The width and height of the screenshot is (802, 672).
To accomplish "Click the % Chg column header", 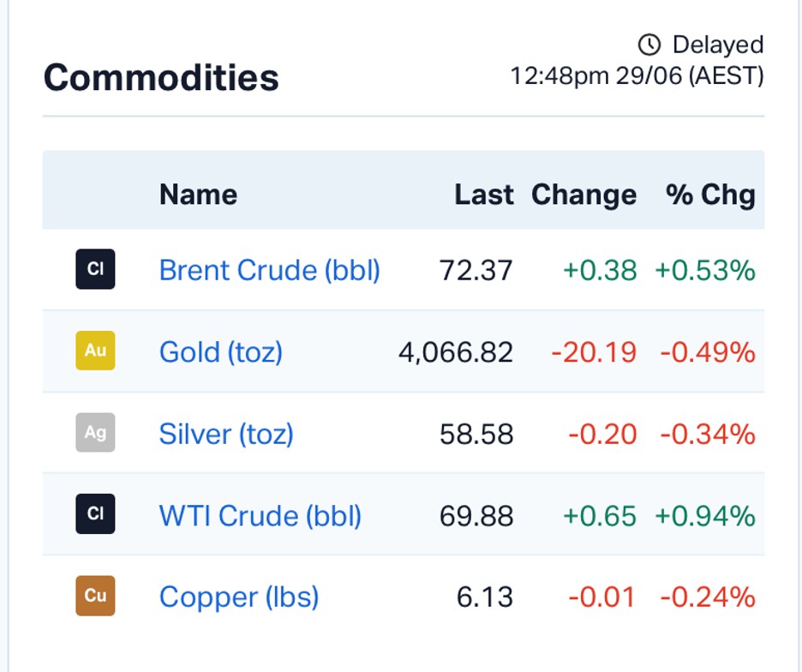I will [710, 195].
